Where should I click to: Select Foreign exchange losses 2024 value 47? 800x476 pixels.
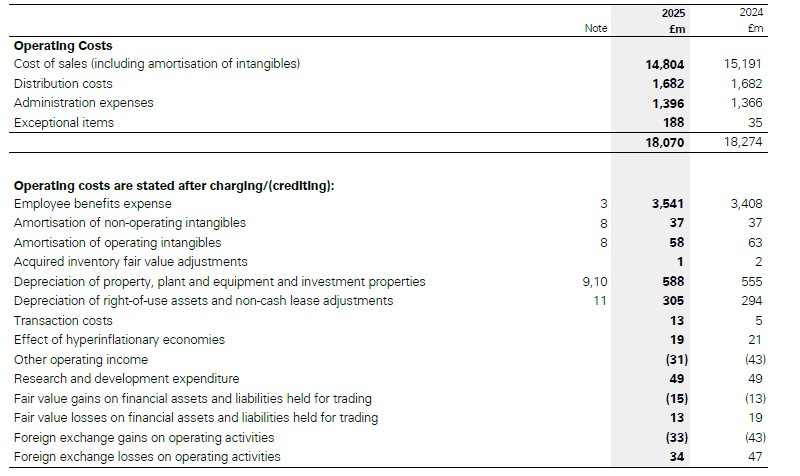tap(754, 457)
